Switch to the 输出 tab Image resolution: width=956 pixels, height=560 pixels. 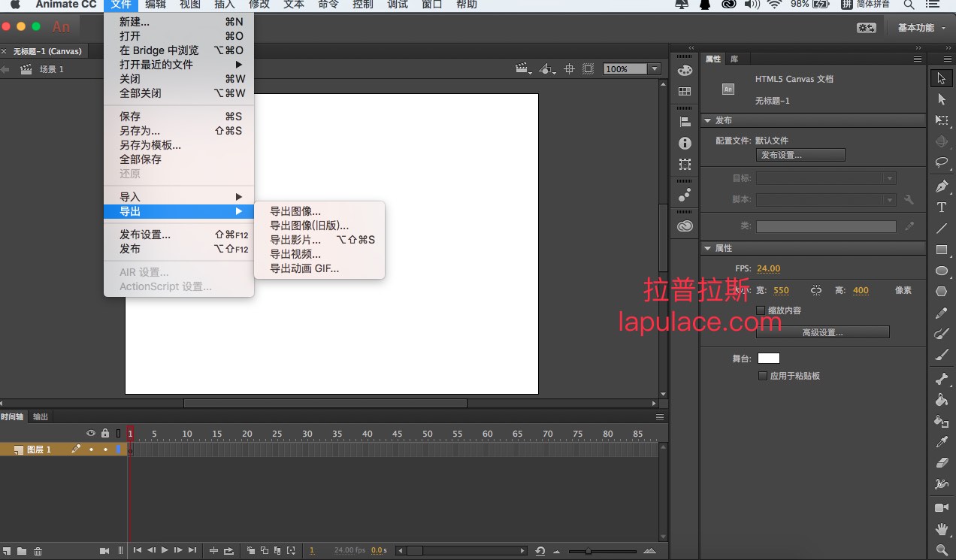pos(40,416)
